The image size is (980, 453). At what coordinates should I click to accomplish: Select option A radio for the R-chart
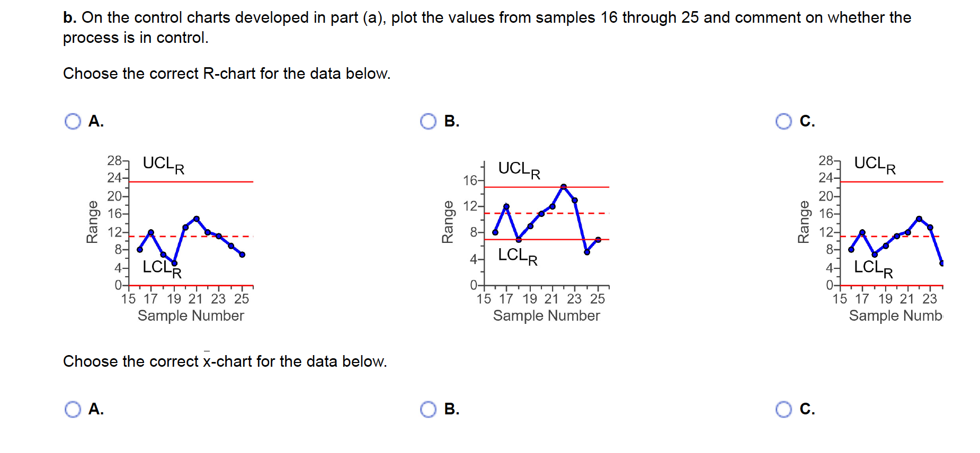click(x=73, y=122)
